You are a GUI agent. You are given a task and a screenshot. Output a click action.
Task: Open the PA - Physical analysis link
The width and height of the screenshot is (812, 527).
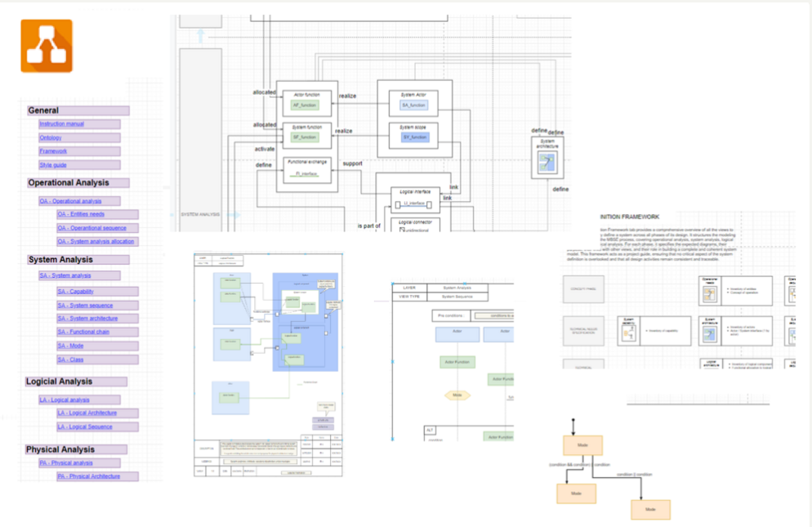coord(66,462)
